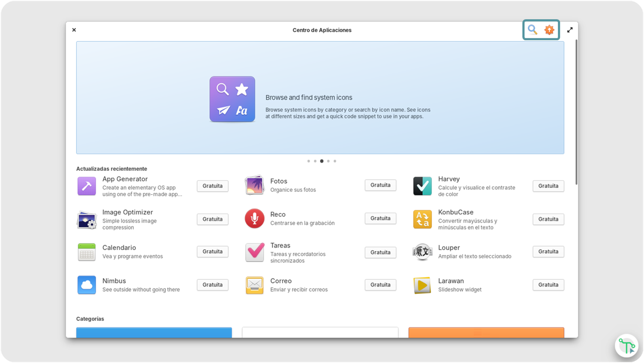Click the Gratuita button next to Fotos
This screenshot has width=644, height=363.
[380, 185]
